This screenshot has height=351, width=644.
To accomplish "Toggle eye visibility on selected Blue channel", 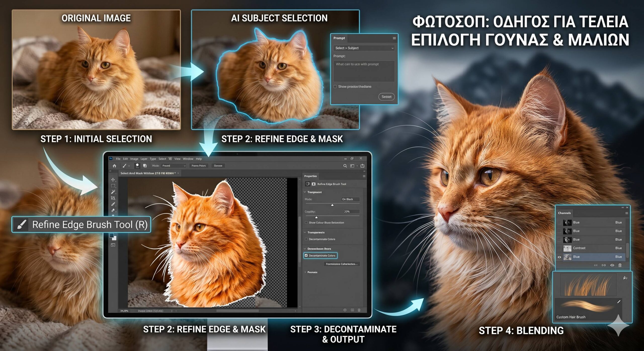I will [x=559, y=257].
